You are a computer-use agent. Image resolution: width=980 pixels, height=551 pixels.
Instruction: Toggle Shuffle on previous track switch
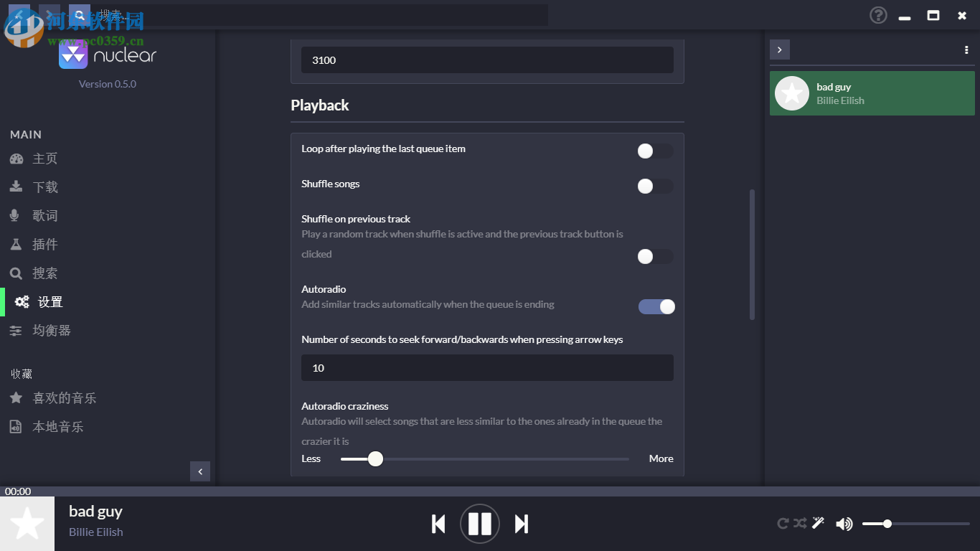(655, 256)
